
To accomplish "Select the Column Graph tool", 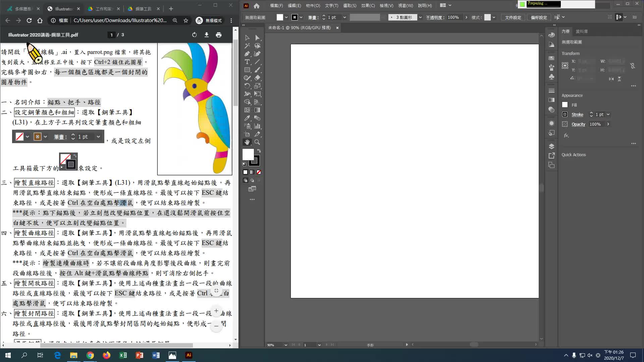I will pyautogui.click(x=257, y=126).
